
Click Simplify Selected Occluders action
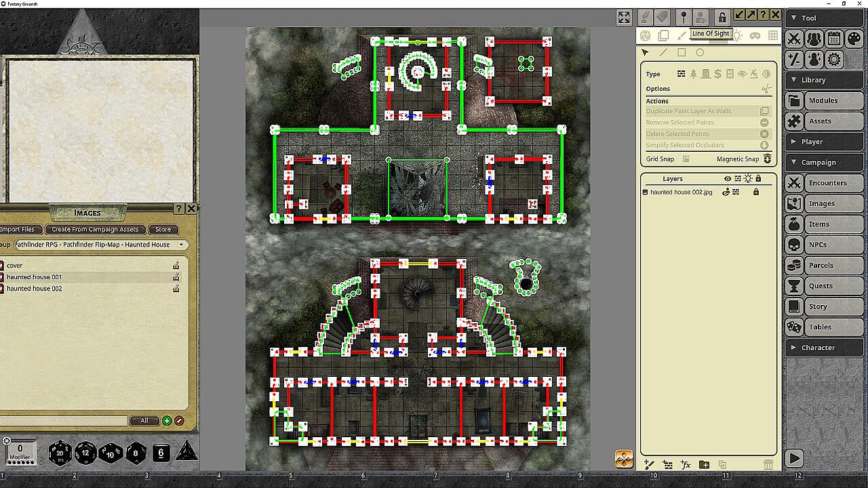coord(708,145)
